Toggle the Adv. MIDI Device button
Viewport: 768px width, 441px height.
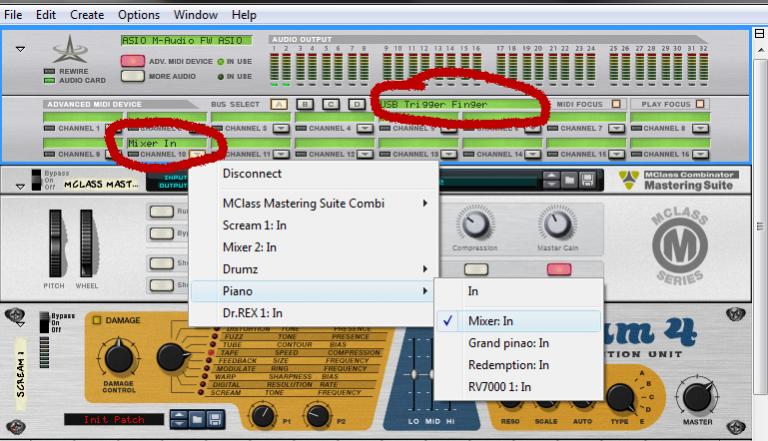click(x=133, y=61)
